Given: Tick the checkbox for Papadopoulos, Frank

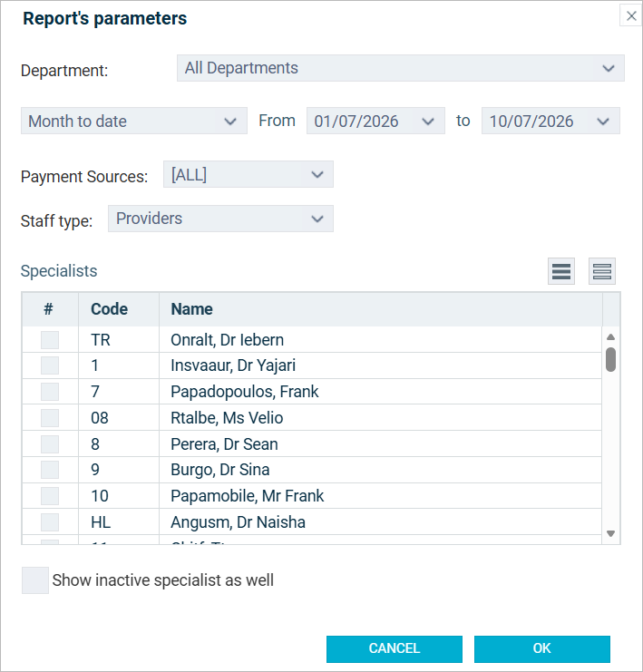Looking at the screenshot, I should 50,392.
